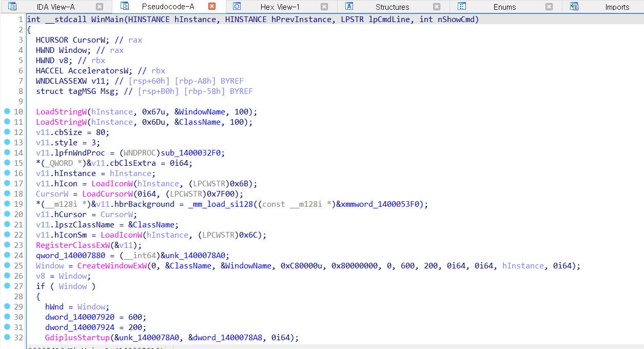Switch to the IDA View-A tab
644x349 pixels.
(x=56, y=7)
